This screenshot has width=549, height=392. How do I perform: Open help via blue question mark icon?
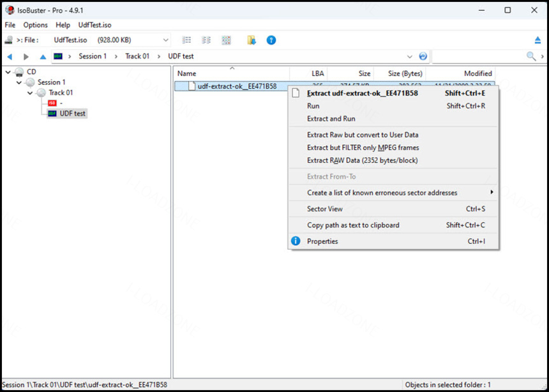click(271, 40)
